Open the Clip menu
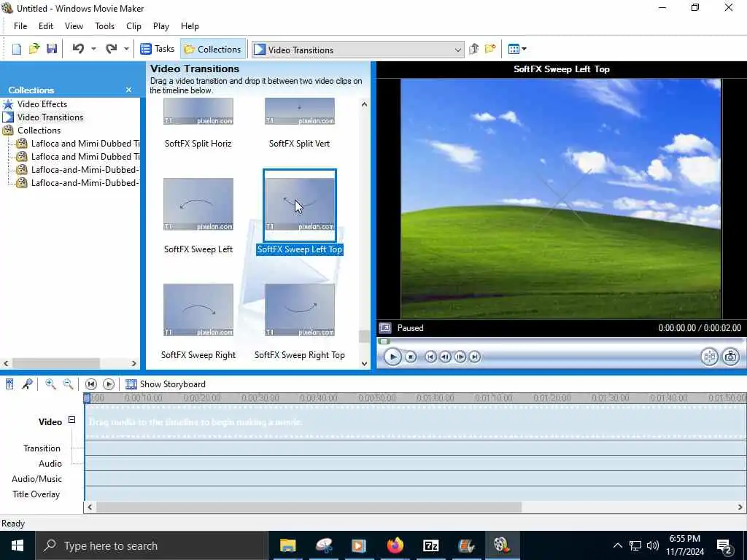The width and height of the screenshot is (747, 560). pyautogui.click(x=134, y=26)
